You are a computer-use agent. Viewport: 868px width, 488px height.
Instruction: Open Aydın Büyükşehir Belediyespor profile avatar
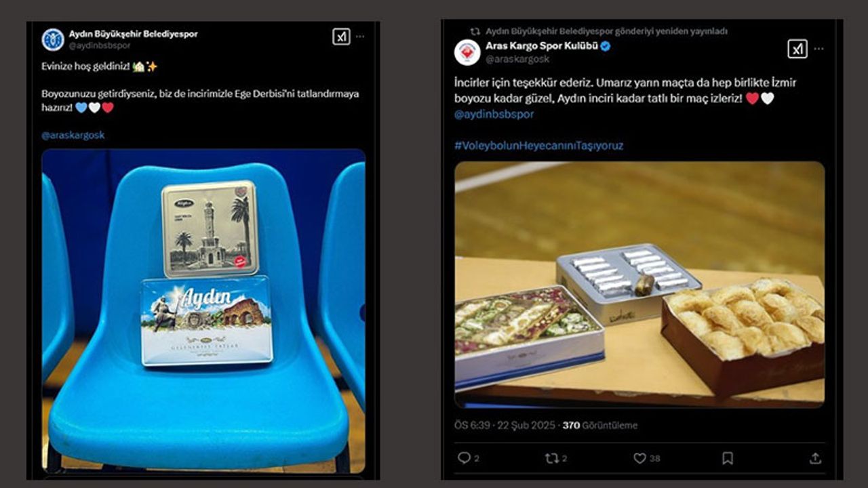53,39
